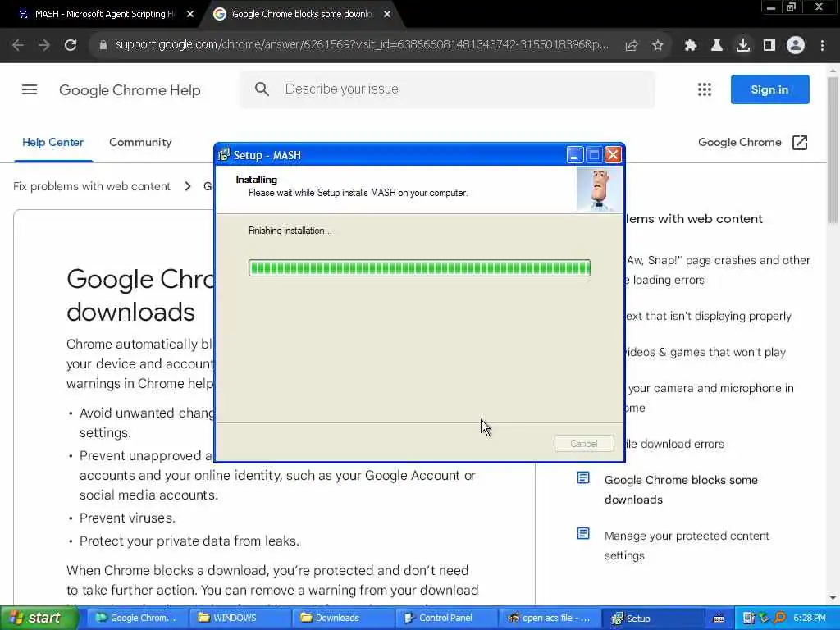Click the article icon beside Manage protected content
This screenshot has width=840, height=630.
point(583,533)
